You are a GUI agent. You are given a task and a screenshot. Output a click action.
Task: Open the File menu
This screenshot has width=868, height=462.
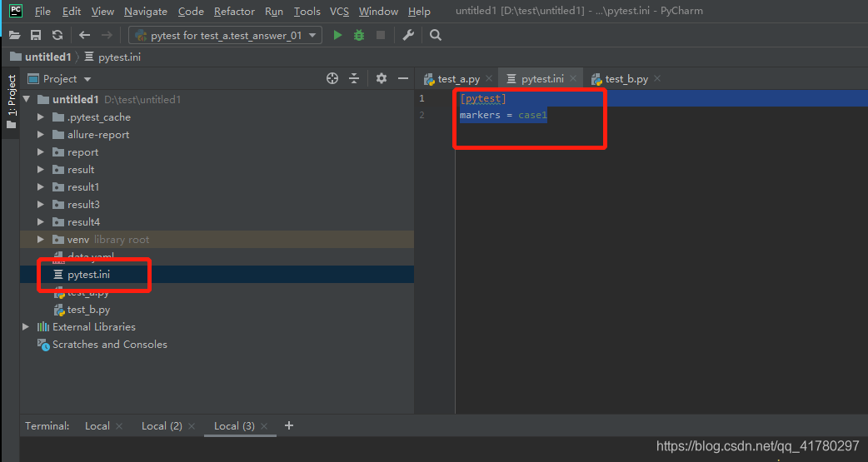point(42,11)
